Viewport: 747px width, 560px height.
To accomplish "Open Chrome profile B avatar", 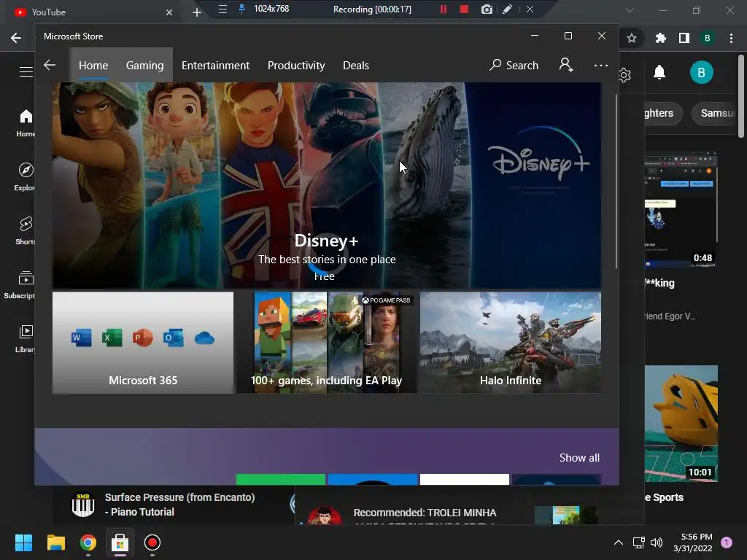I will tap(708, 38).
